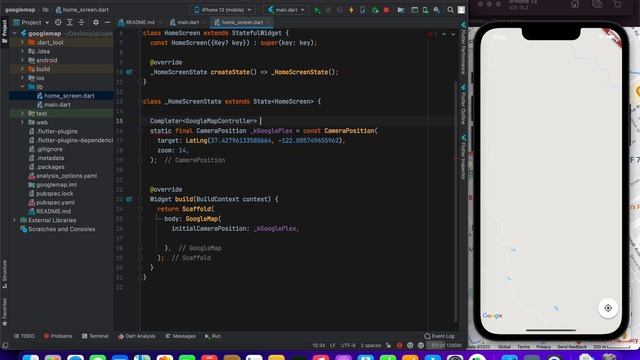Click Collapse All icon in Project panel
This screenshot has width=640, height=360.
81,22
